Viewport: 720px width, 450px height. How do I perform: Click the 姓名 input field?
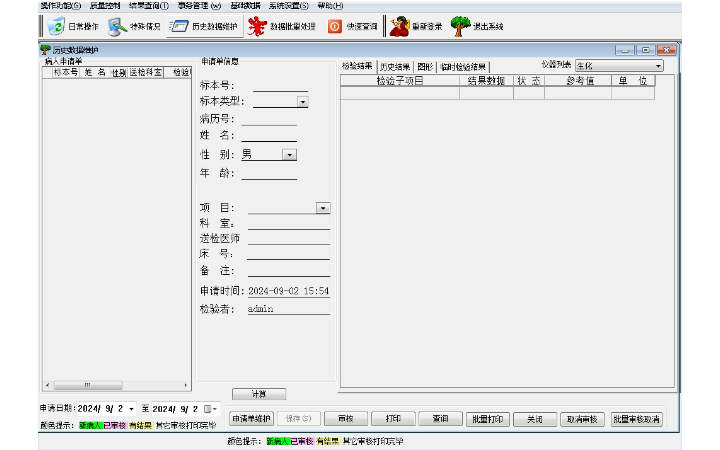click(x=269, y=135)
